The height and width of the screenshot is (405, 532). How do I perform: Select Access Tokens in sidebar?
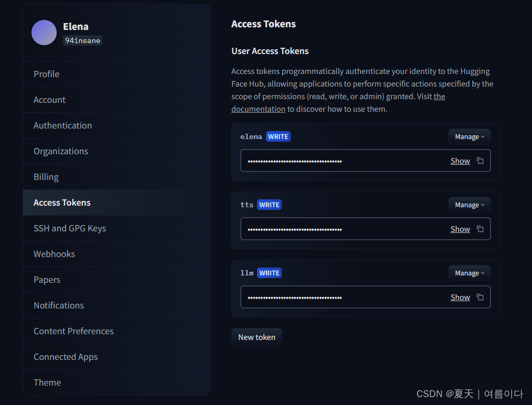(x=116, y=202)
